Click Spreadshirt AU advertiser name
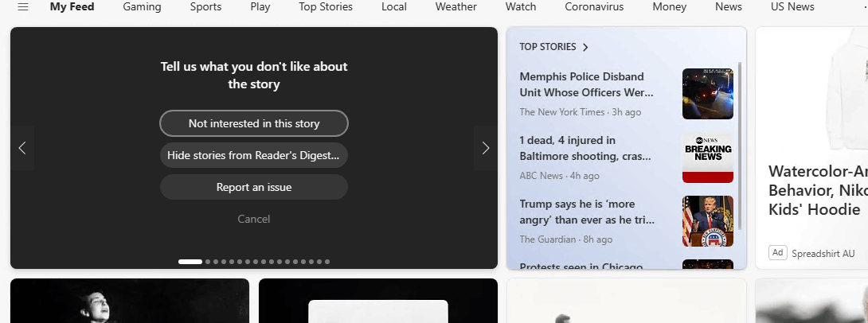This screenshot has width=868, height=323. (x=823, y=253)
